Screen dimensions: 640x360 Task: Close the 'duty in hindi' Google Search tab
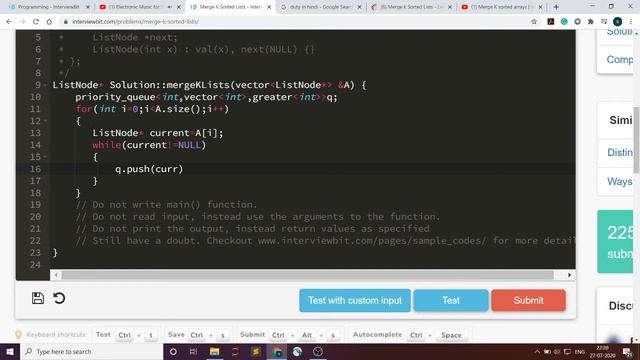coord(359,7)
